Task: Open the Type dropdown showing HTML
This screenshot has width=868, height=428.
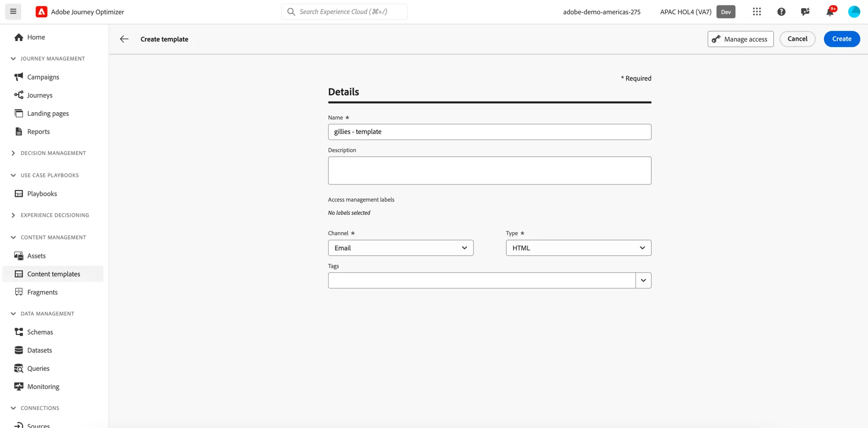Action: pos(578,248)
